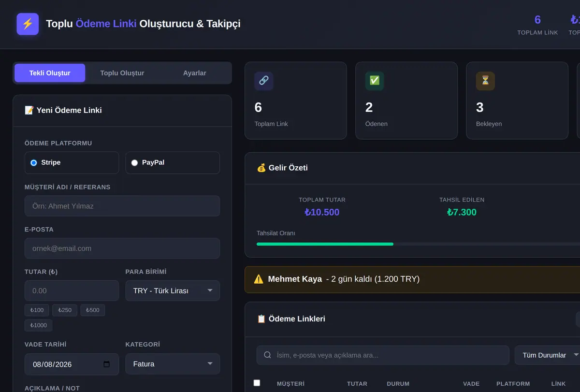Click the Vade Tarihi date field
The image size is (580, 392).
[x=72, y=364]
